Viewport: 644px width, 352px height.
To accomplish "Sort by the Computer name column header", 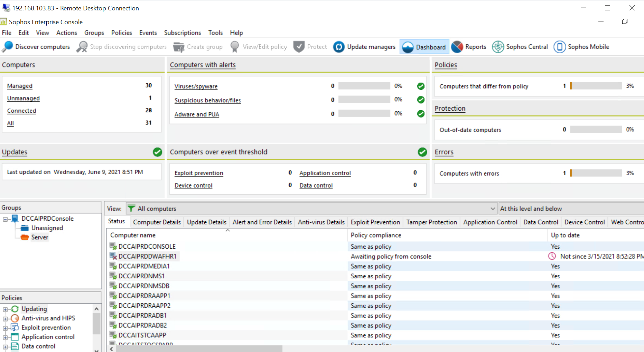I will pyautogui.click(x=227, y=235).
